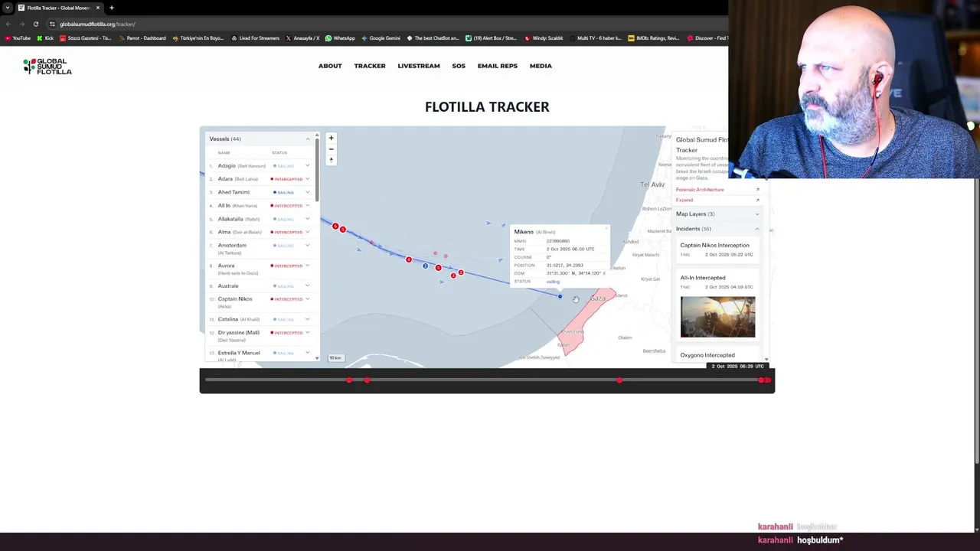Image resolution: width=980 pixels, height=551 pixels.
Task: Expand the Alma vessel details
Action: click(x=308, y=232)
